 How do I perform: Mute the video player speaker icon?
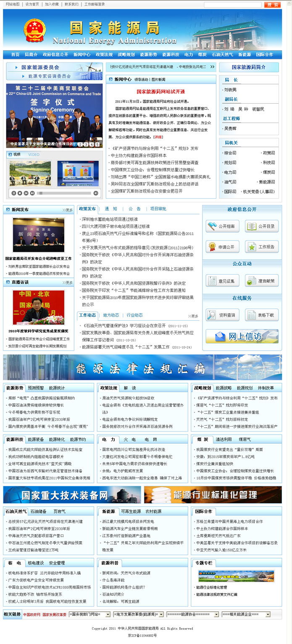point(96,193)
